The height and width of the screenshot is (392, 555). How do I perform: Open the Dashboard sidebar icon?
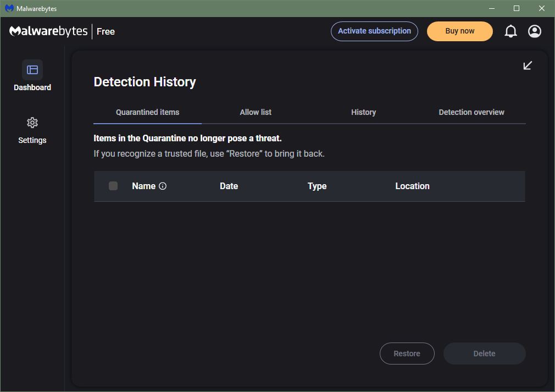coord(32,70)
